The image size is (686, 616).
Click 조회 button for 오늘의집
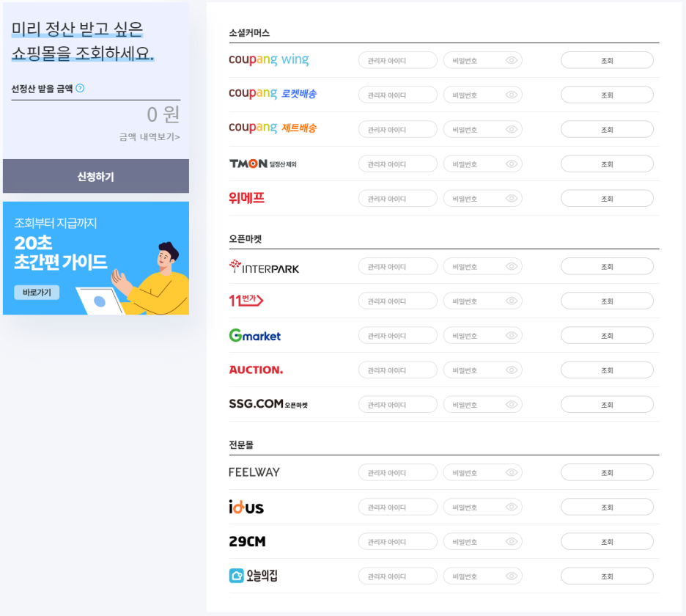pos(607,576)
